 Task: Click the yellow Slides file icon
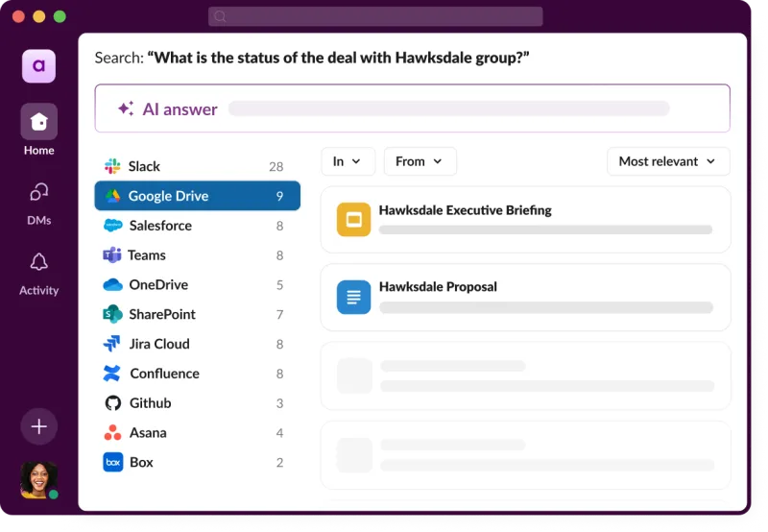(x=353, y=220)
